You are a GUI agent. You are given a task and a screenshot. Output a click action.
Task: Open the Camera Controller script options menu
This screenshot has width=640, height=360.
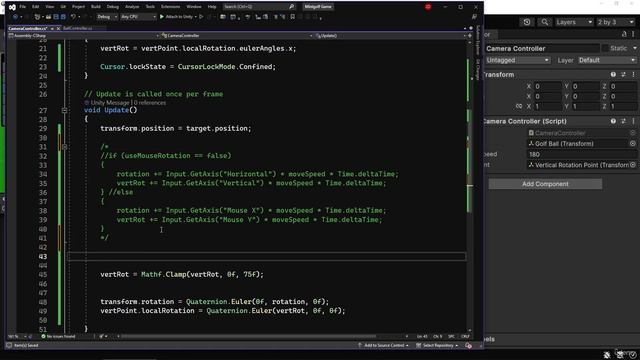(633, 121)
